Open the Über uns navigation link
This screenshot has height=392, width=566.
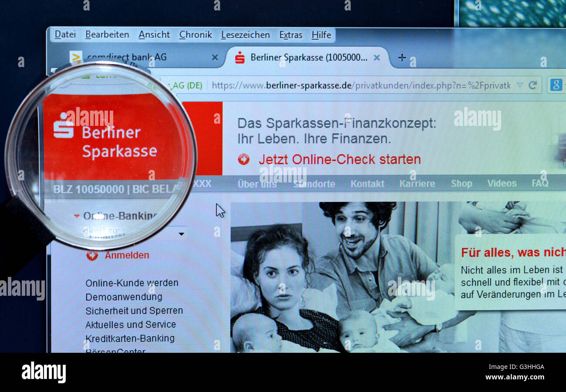pyautogui.click(x=257, y=184)
